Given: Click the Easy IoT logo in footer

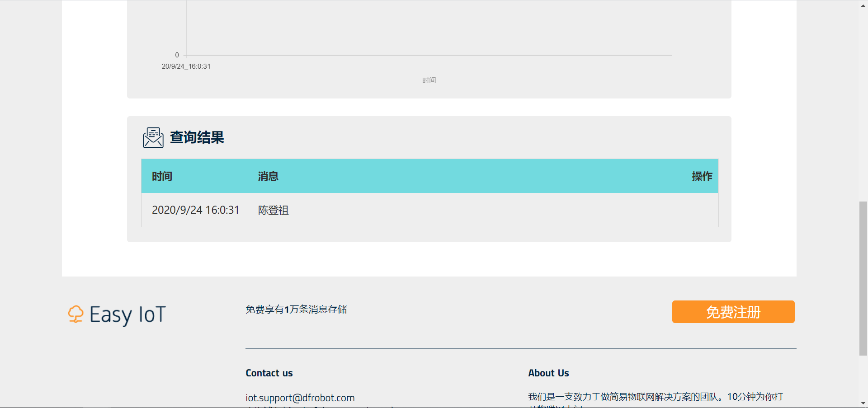Looking at the screenshot, I should (x=117, y=314).
